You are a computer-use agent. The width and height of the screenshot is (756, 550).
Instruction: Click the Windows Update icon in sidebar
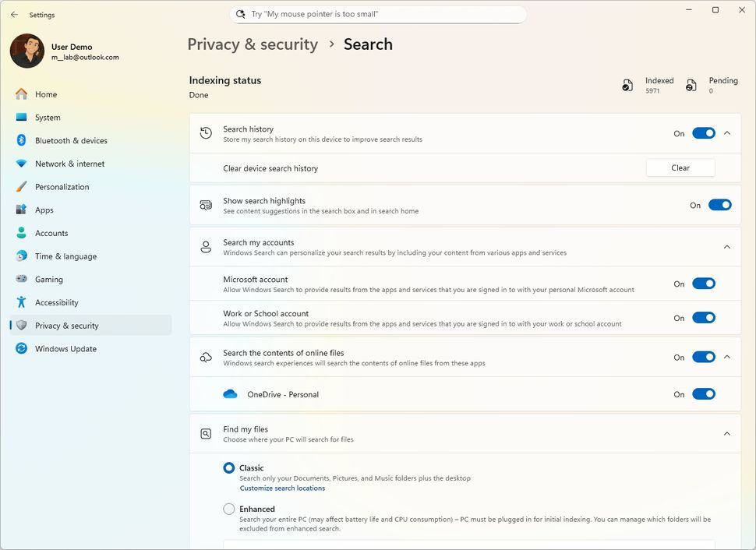point(21,349)
